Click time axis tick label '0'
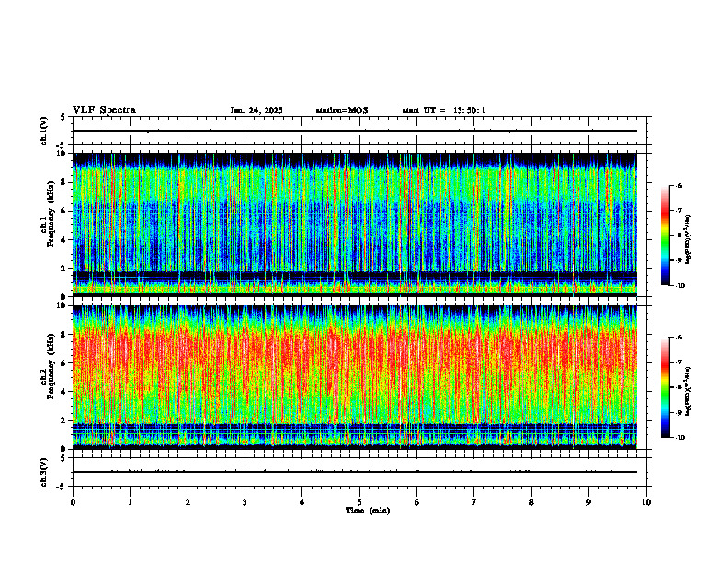Image resolution: width=728 pixels, height=563 pixels. 73,502
